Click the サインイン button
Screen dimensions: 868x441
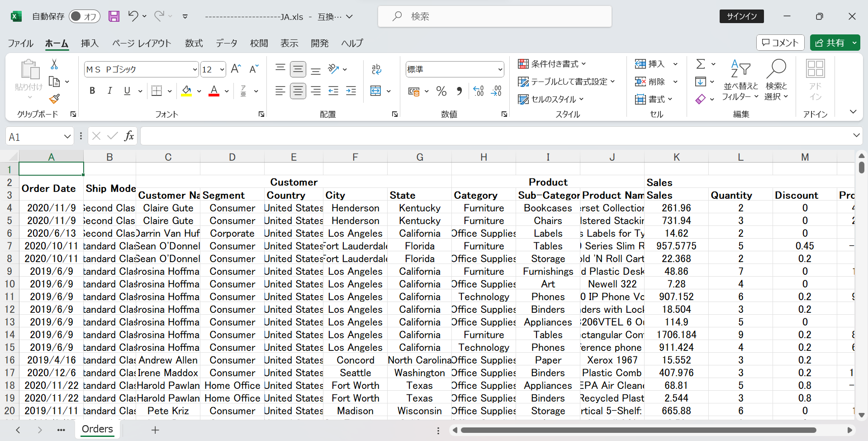tap(742, 16)
